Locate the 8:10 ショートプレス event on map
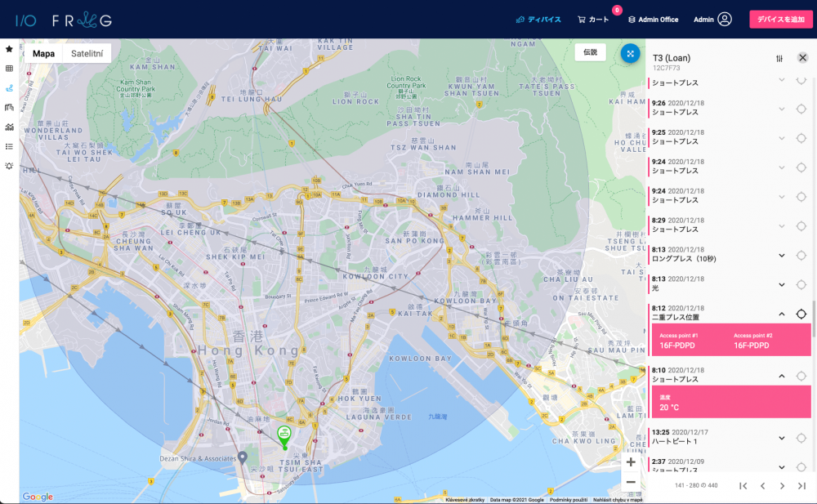Image resolution: width=817 pixels, height=504 pixels. [801, 376]
